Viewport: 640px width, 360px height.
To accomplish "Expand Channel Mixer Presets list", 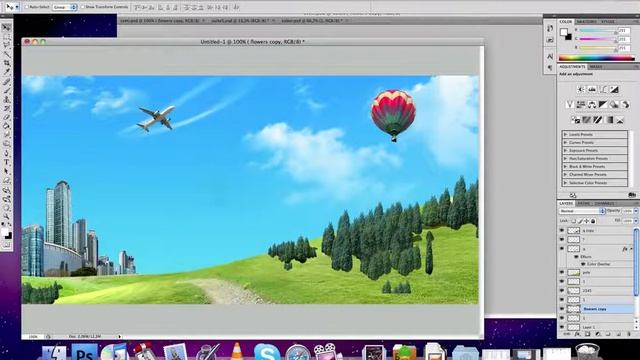I will (x=565, y=174).
